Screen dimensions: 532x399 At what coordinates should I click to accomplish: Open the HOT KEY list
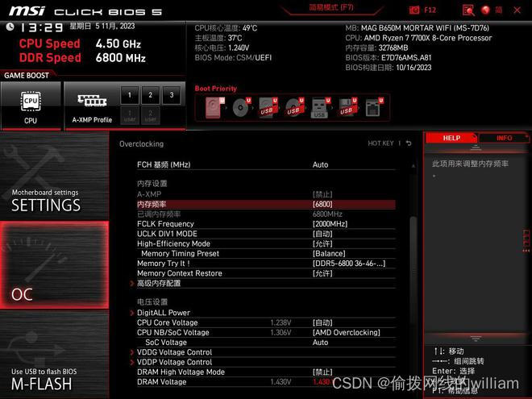380,143
